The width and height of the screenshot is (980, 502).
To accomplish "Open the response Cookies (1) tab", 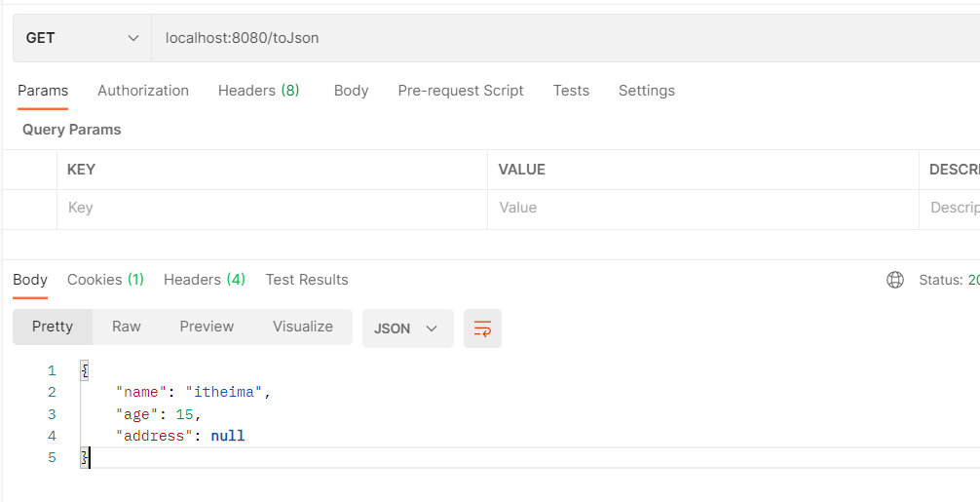I will pyautogui.click(x=105, y=280).
